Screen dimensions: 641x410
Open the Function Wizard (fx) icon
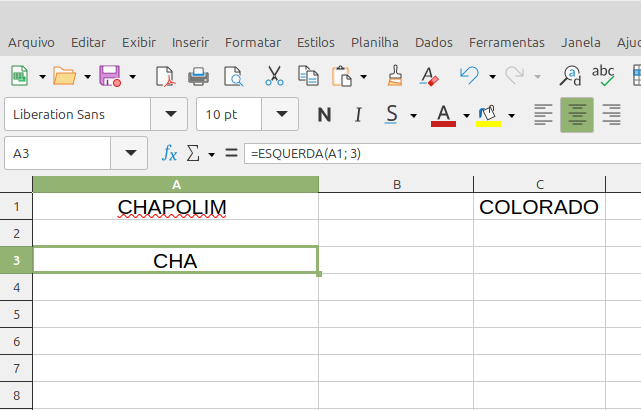pos(170,154)
